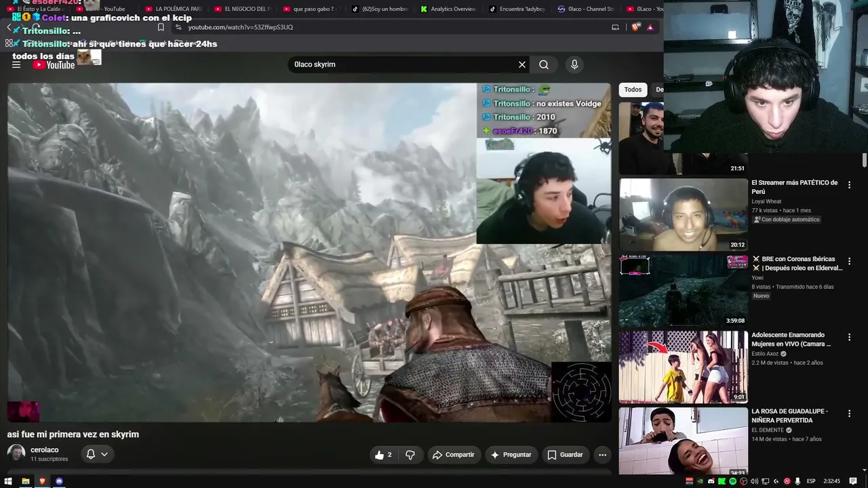Switch to 'que paso gabo ?' browser tab
The height and width of the screenshot is (488, 868).
coord(311,9)
